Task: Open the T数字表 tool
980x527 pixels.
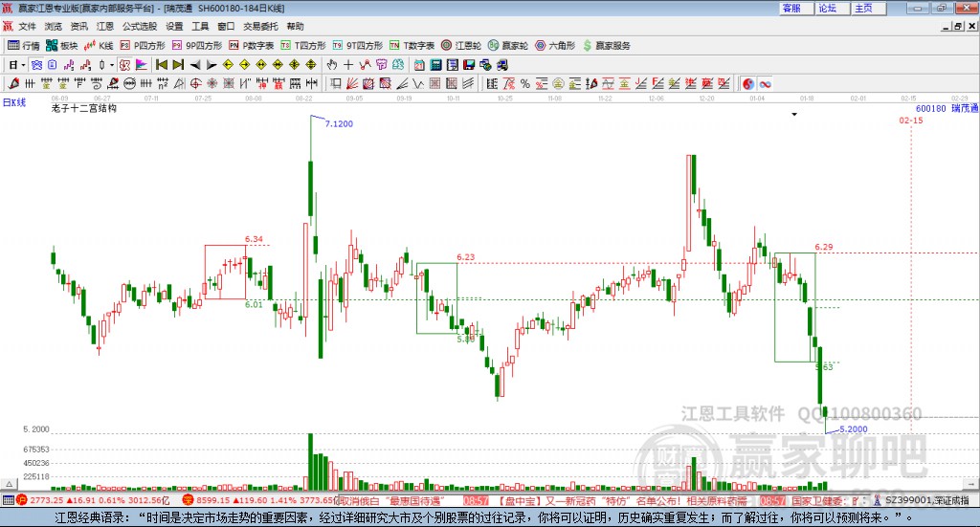Action: coord(412,46)
